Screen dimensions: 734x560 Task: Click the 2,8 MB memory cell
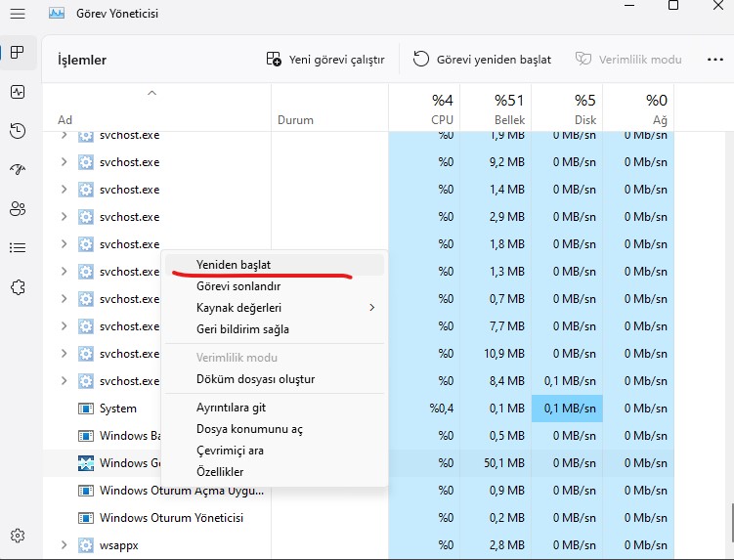[x=496, y=545]
